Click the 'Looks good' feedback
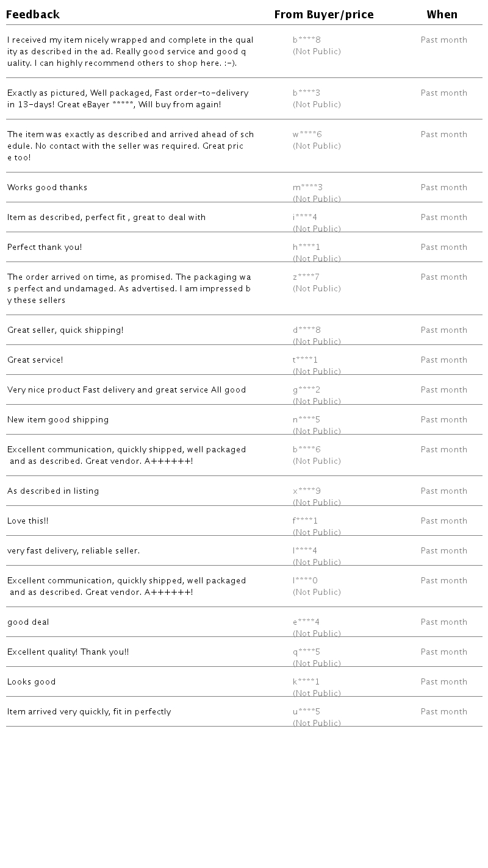Viewport: 488px width, 868px height. click(32, 682)
